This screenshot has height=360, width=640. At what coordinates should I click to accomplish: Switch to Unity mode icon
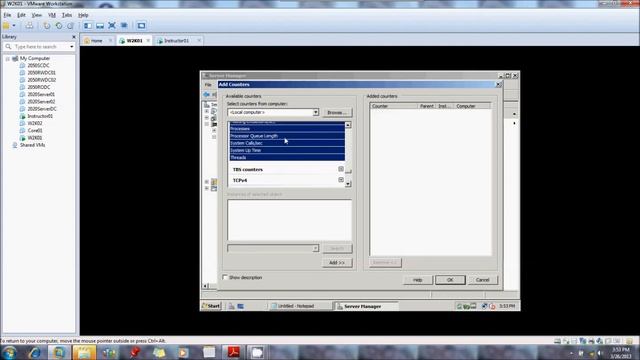124,26
